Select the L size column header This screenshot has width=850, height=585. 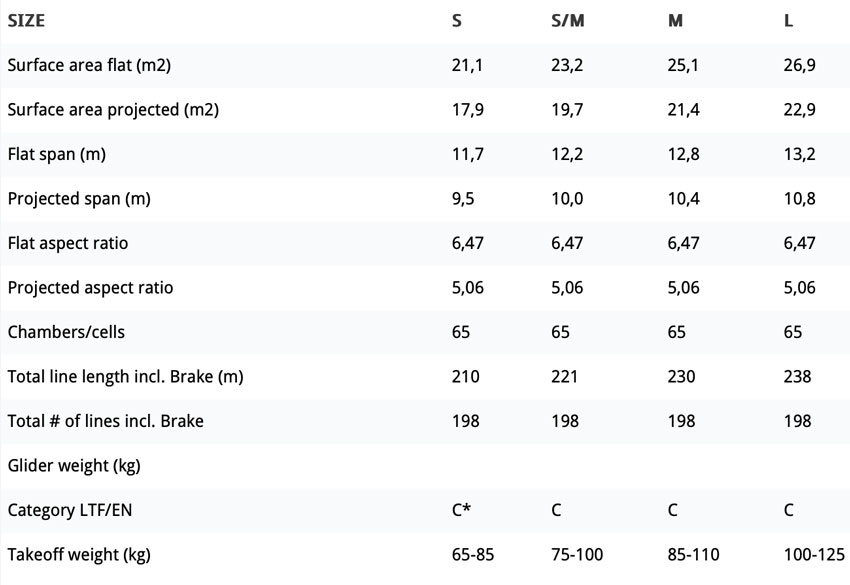coord(788,21)
